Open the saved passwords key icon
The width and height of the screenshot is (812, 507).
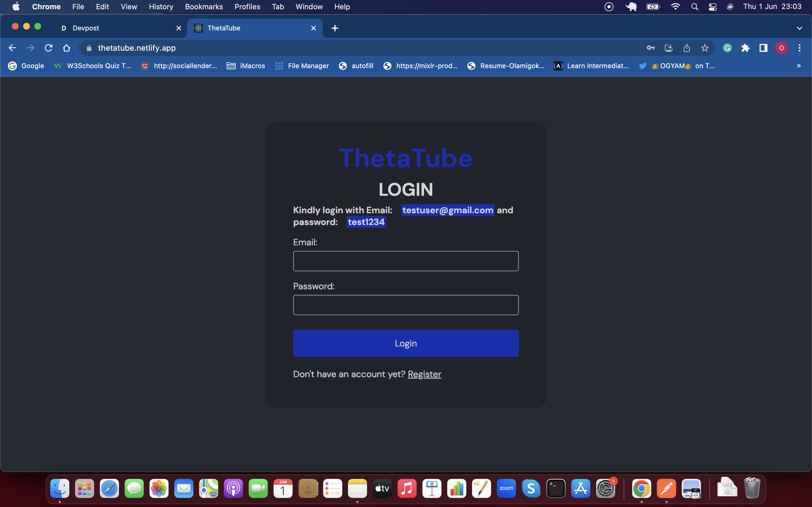pos(650,48)
